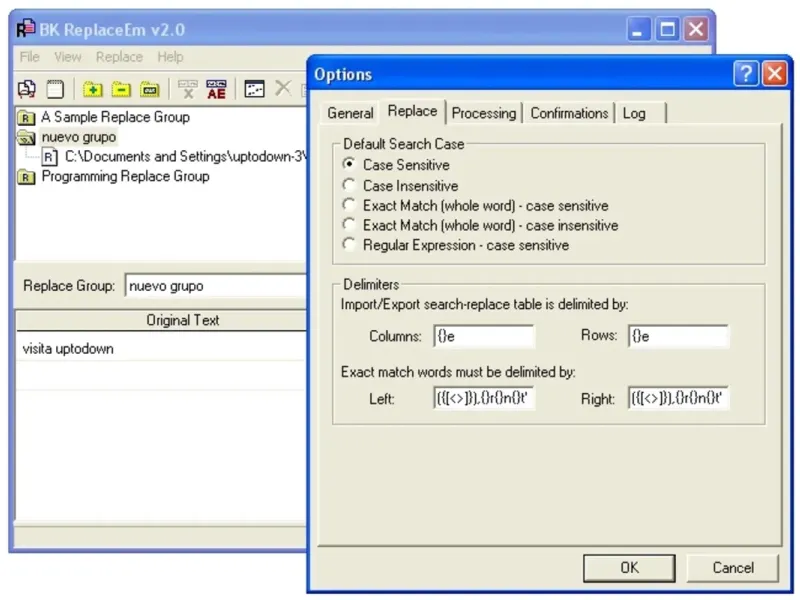The width and height of the screenshot is (800, 600).
Task: Click the replace-files icon in the main toolbar
Action: (27, 89)
